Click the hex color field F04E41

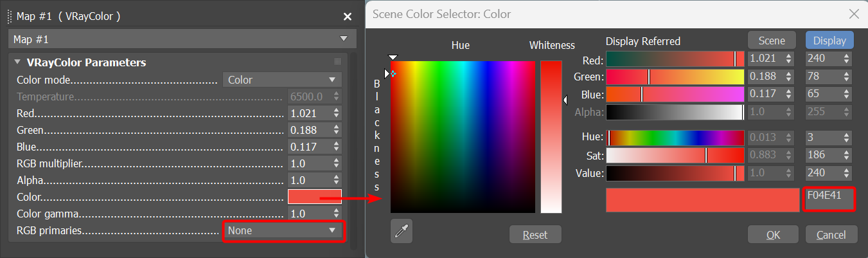pyautogui.click(x=829, y=199)
